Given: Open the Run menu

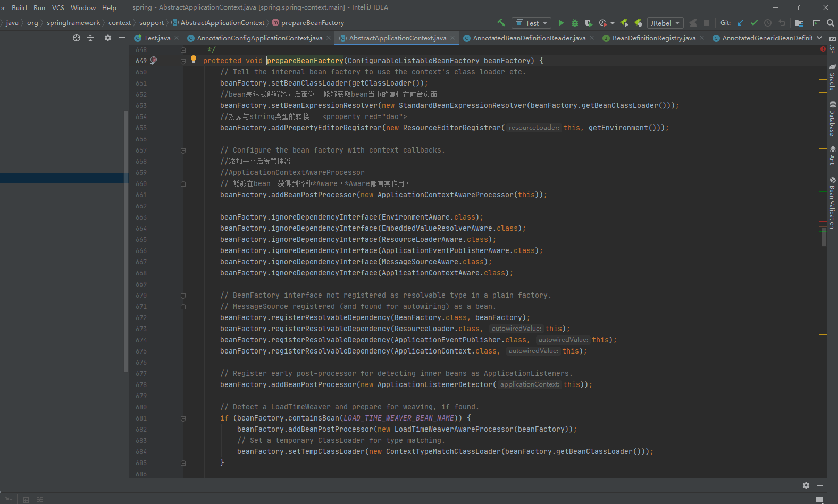Looking at the screenshot, I should 39,7.
